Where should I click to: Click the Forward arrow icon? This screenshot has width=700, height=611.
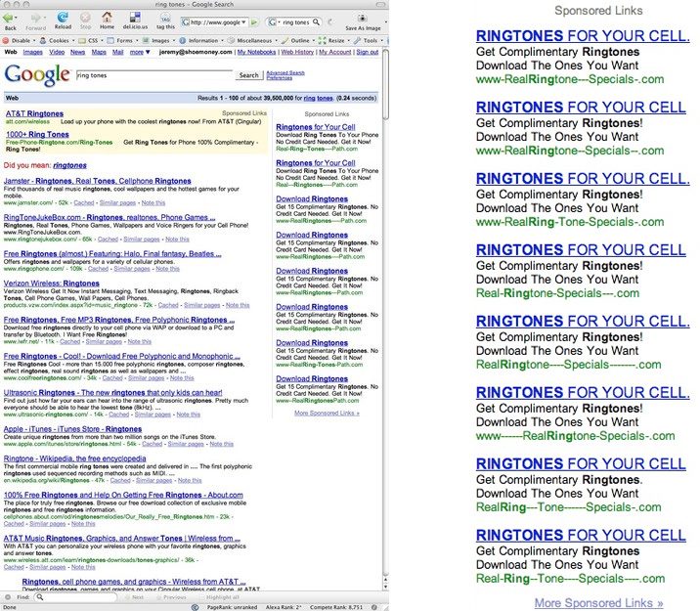(35, 18)
